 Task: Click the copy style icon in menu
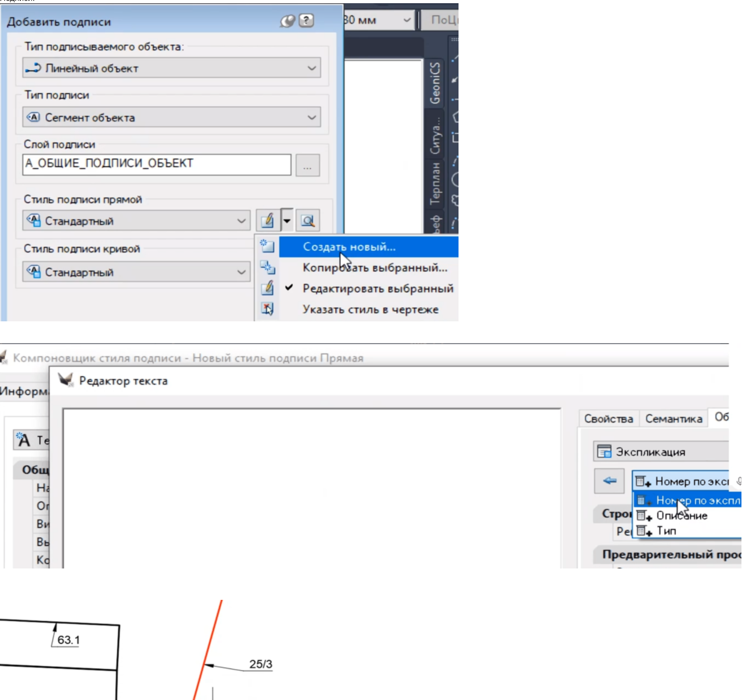pyautogui.click(x=267, y=268)
